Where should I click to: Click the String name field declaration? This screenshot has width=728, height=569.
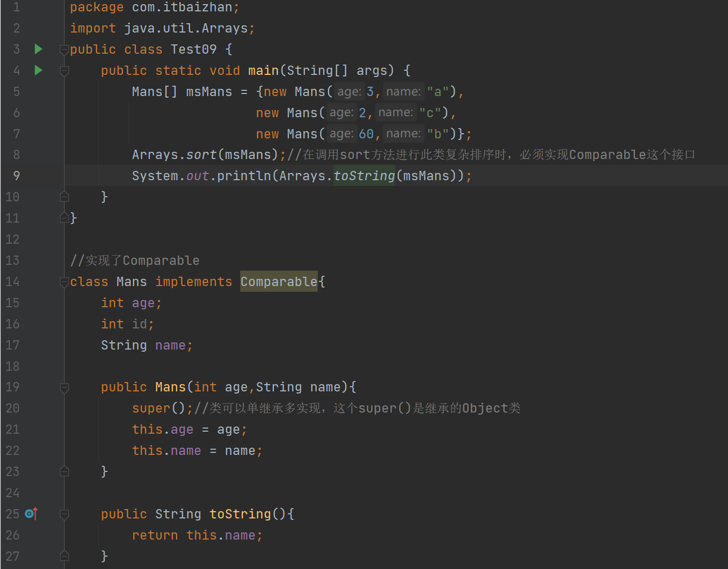[147, 345]
